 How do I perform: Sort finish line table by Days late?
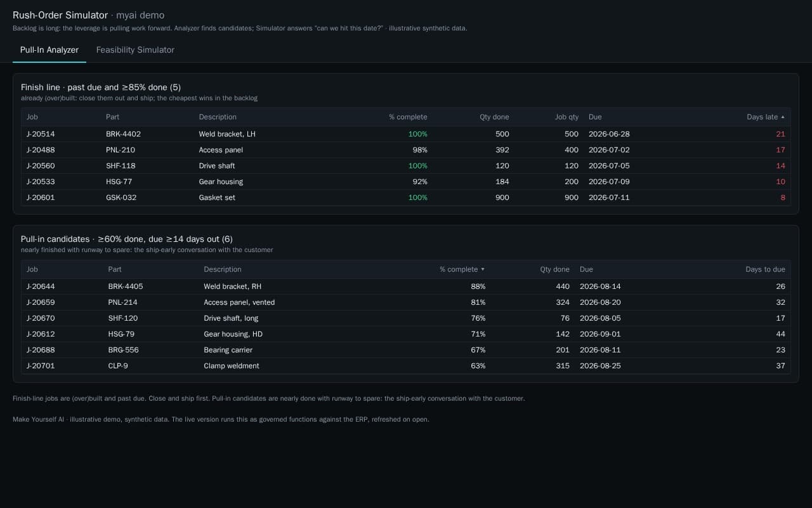[766, 117]
